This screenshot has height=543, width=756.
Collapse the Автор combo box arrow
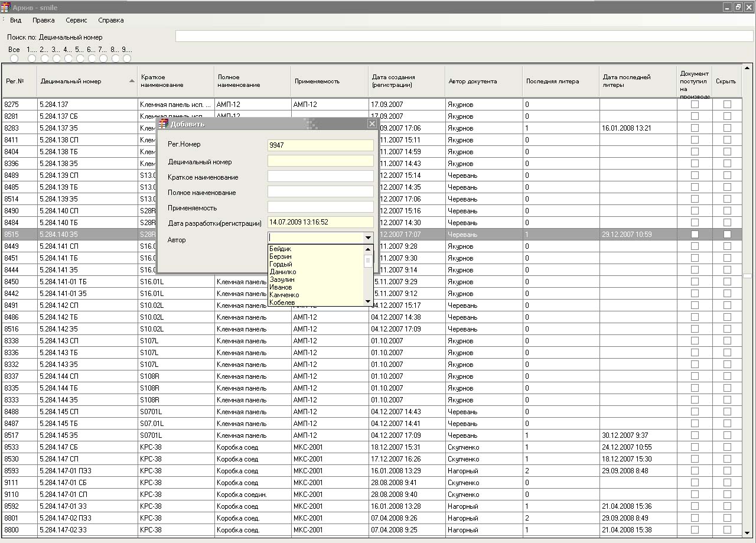pos(368,238)
